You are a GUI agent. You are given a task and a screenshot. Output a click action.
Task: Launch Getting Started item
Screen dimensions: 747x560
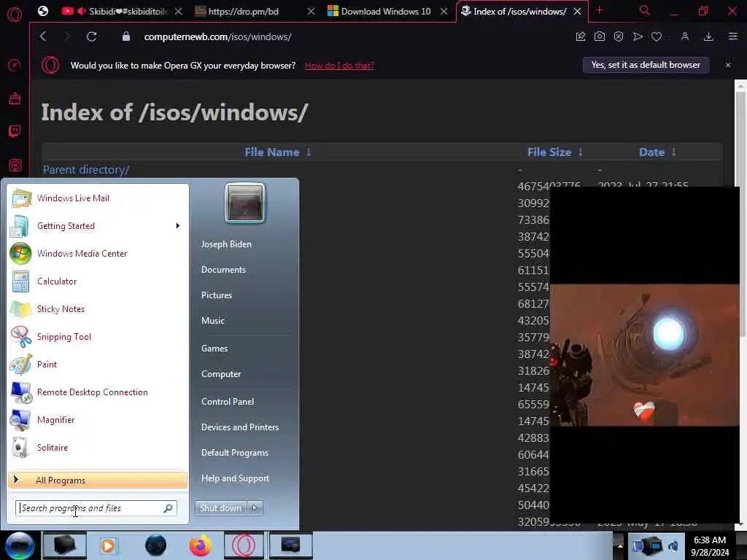(x=66, y=226)
